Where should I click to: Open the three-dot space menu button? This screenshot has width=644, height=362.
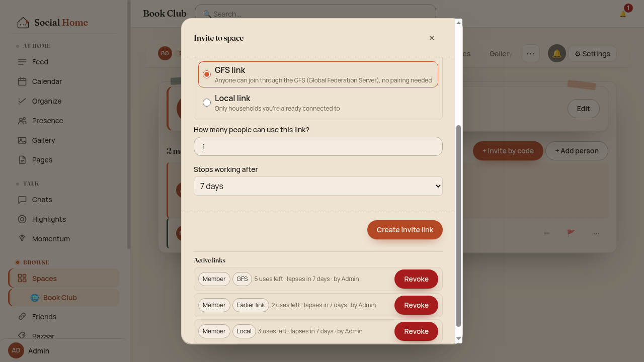click(531, 54)
